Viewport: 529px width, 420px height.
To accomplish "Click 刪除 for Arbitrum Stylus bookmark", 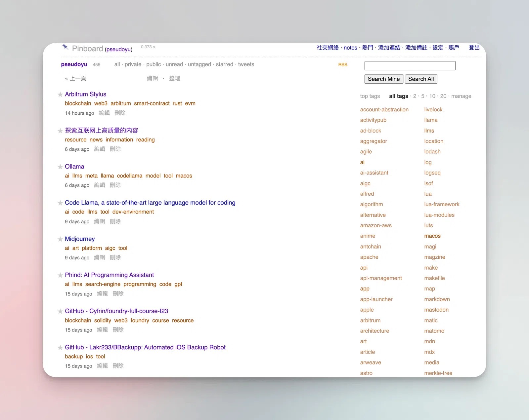I will click(x=120, y=113).
